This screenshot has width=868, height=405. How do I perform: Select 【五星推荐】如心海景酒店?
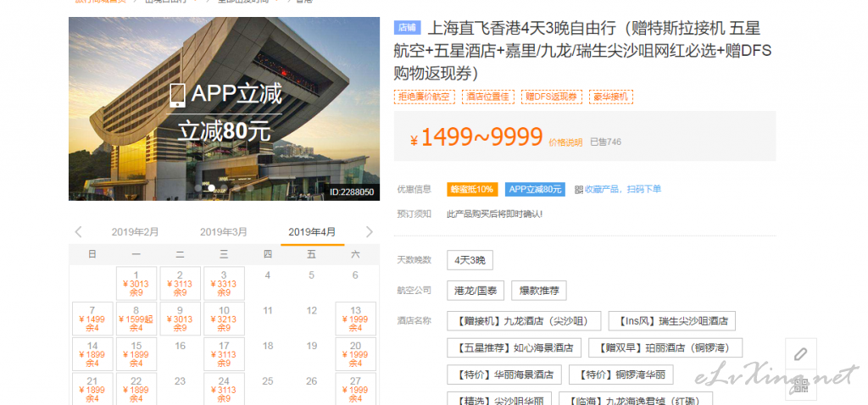pyautogui.click(x=515, y=348)
